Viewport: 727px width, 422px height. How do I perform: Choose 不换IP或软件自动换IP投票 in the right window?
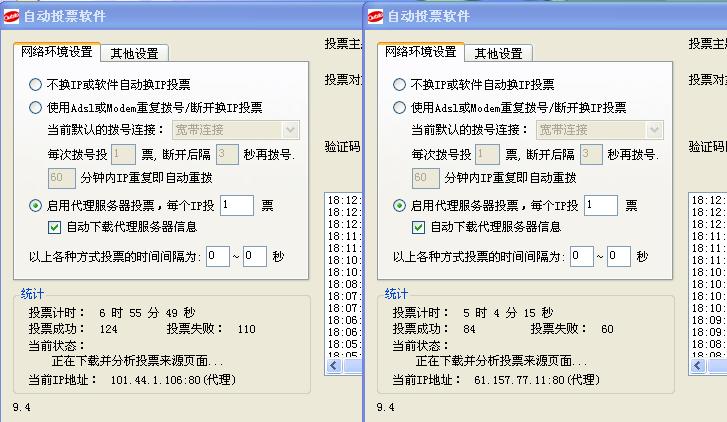[x=400, y=85]
